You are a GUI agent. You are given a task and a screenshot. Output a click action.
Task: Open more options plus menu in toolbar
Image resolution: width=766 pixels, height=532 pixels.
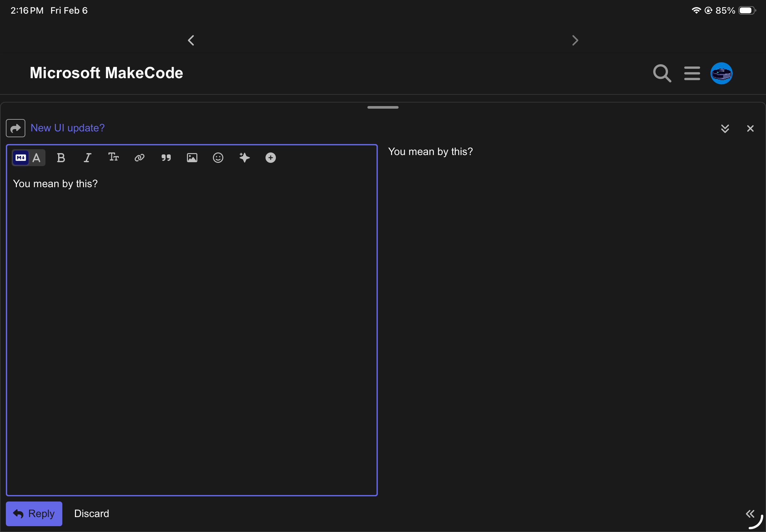click(x=270, y=158)
